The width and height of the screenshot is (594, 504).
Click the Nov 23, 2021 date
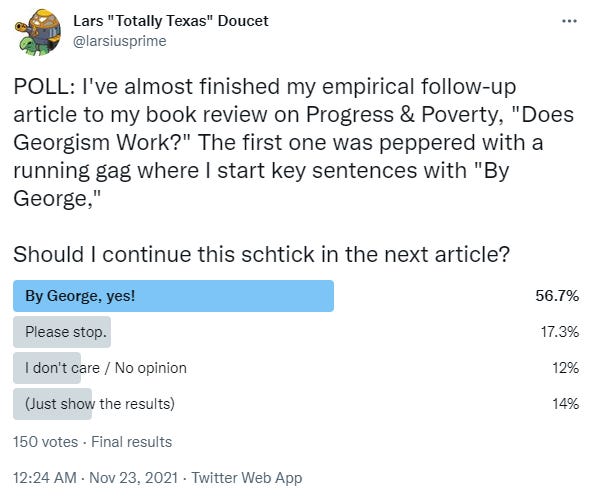[x=133, y=477]
